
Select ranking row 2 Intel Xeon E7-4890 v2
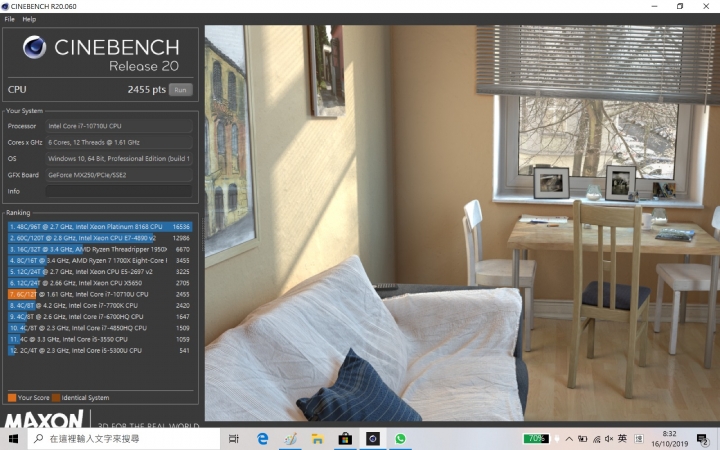coord(100,238)
